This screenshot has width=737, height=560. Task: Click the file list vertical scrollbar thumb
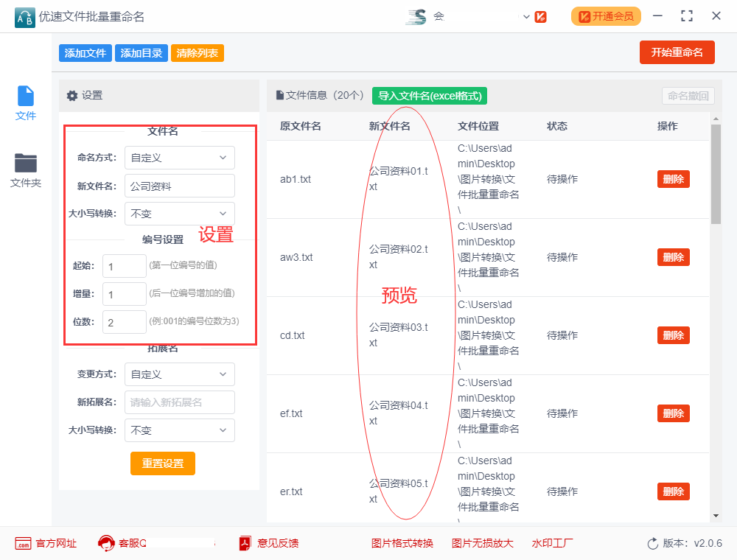716,174
